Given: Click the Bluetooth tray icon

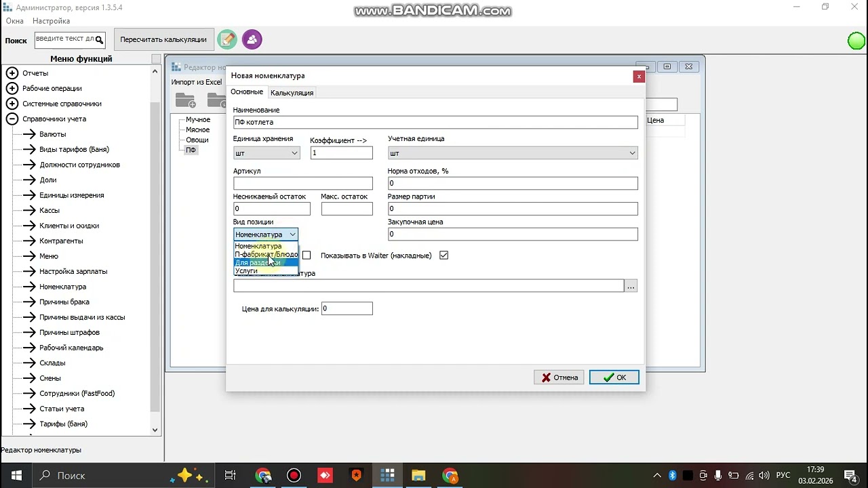Looking at the screenshot, I should 673,475.
